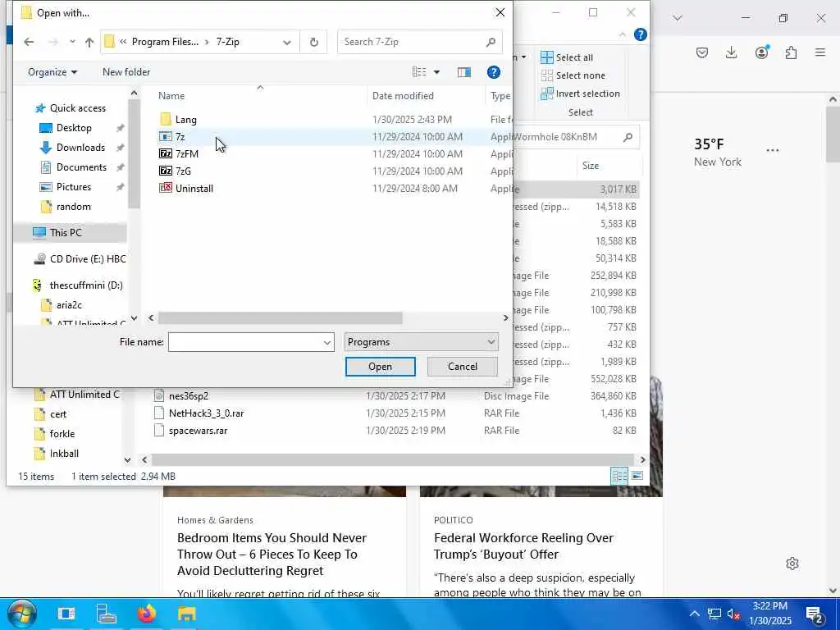840x630 pixels.
Task: Open view options dropdown arrow
Action: 436,72
